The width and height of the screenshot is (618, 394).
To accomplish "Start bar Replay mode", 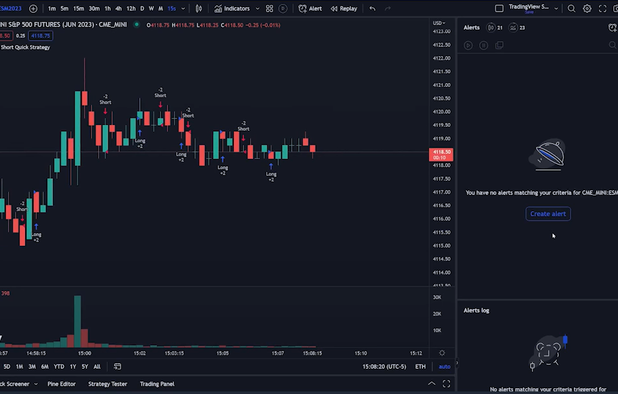I will click(x=344, y=8).
